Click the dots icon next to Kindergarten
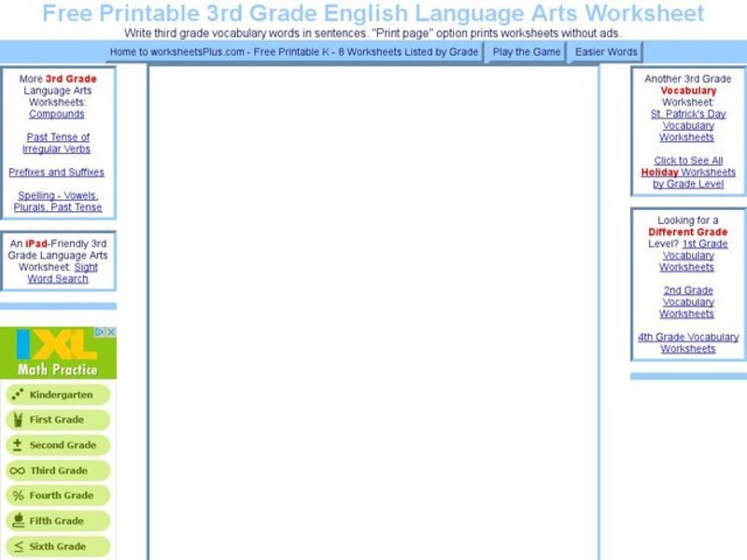Viewport: 747px width, 560px height. [x=18, y=395]
